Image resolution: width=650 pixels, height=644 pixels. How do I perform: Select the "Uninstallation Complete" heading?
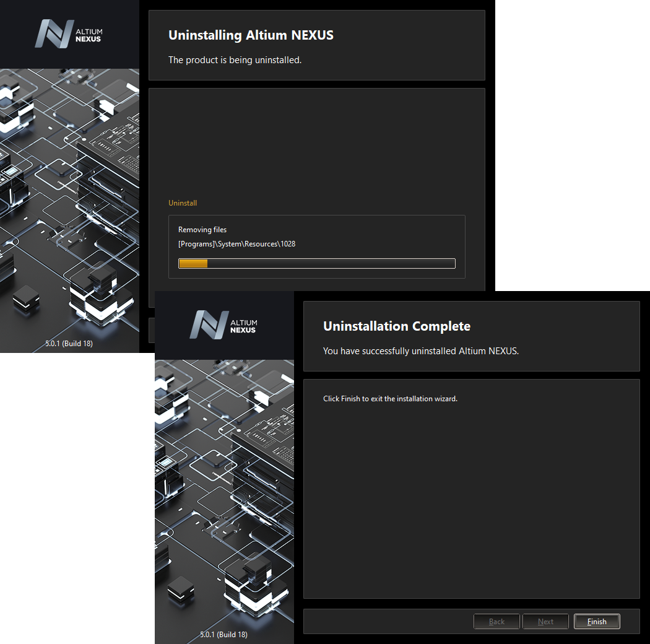[397, 326]
